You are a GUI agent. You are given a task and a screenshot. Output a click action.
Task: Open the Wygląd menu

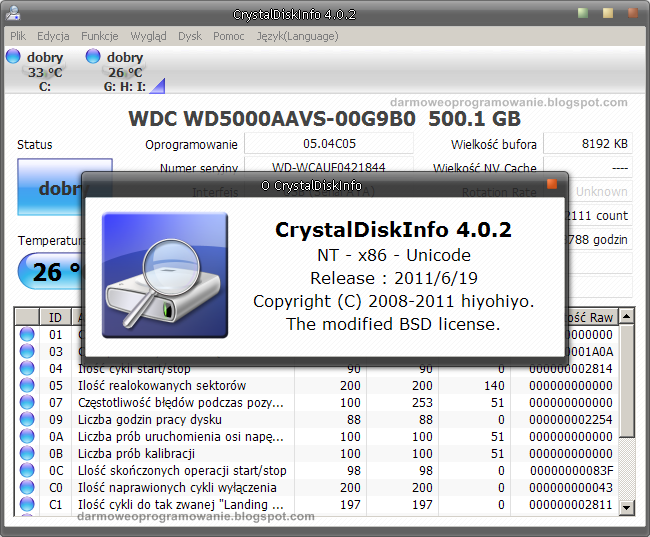(x=148, y=36)
